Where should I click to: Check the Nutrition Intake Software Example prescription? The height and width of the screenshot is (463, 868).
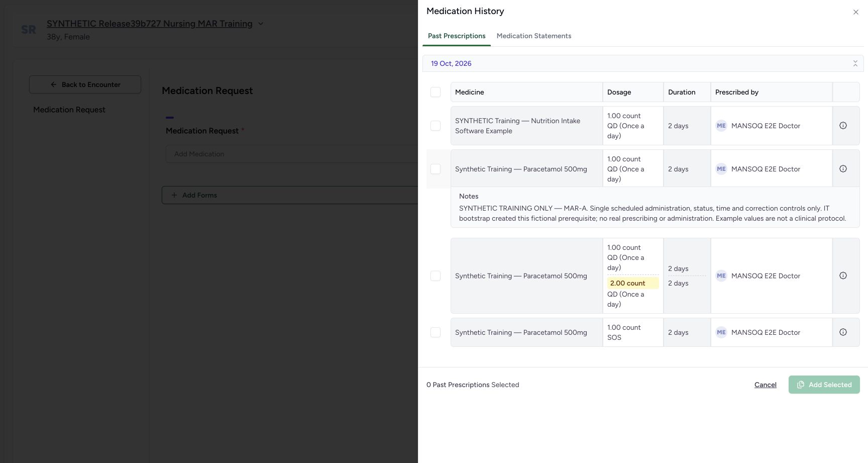click(436, 126)
